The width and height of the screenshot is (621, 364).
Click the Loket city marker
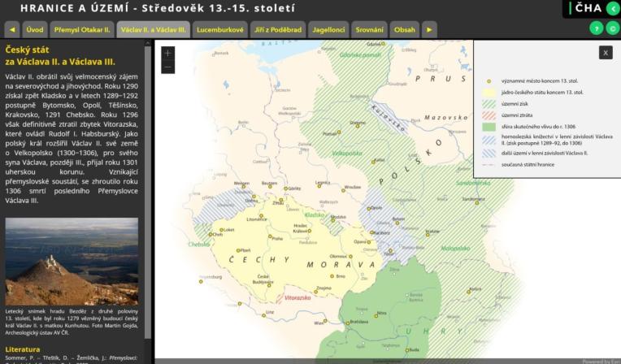click(x=221, y=230)
